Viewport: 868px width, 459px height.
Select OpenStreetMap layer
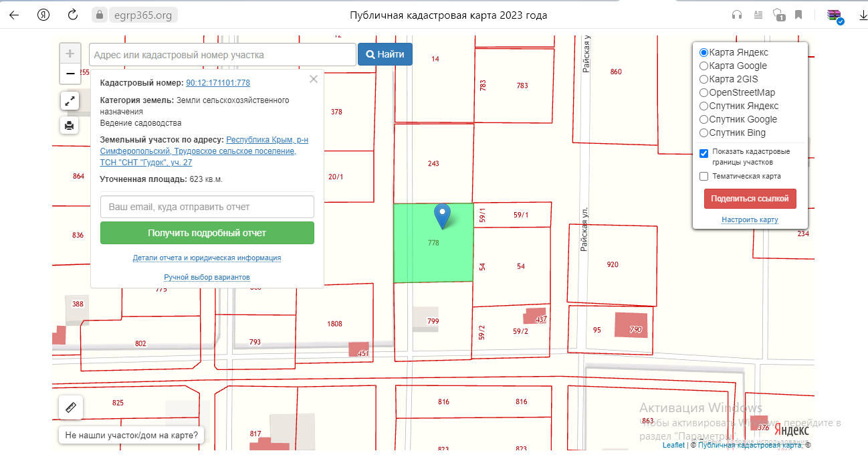coord(703,92)
